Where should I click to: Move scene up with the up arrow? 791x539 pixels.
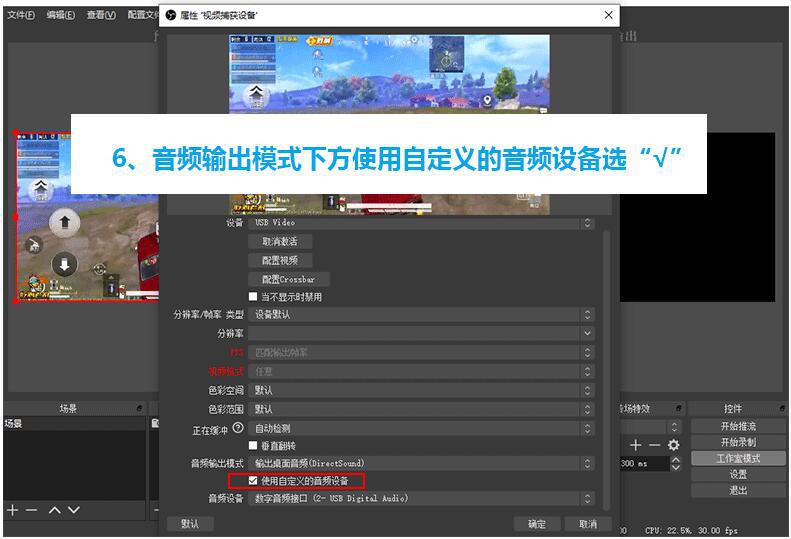[x=54, y=510]
